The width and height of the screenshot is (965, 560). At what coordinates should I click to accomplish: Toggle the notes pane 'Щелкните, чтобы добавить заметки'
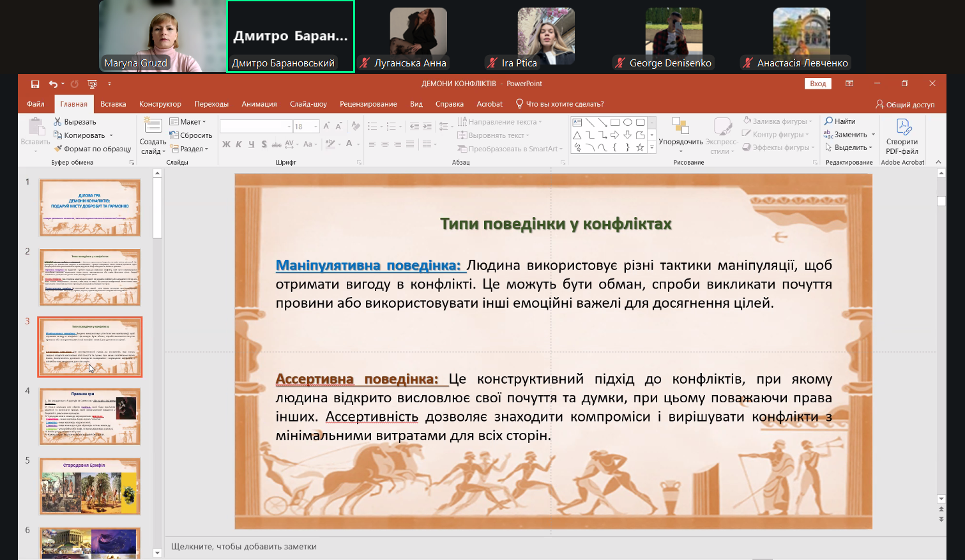tap(244, 547)
